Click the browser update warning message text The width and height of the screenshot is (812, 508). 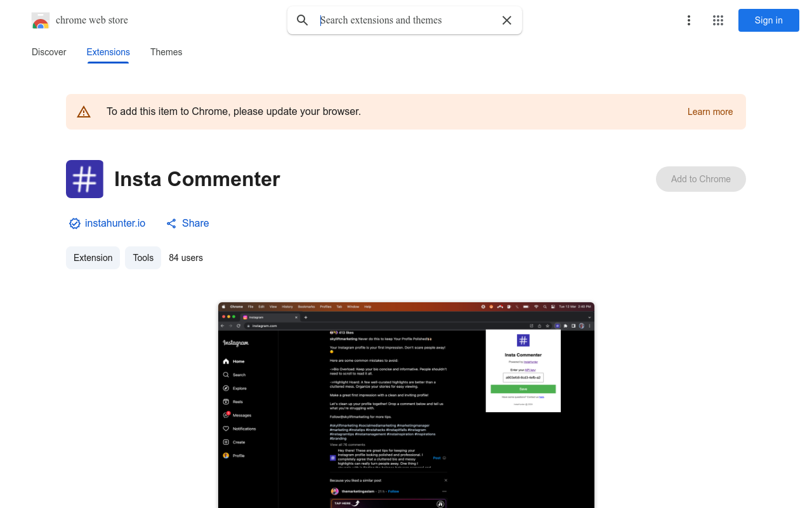point(233,112)
